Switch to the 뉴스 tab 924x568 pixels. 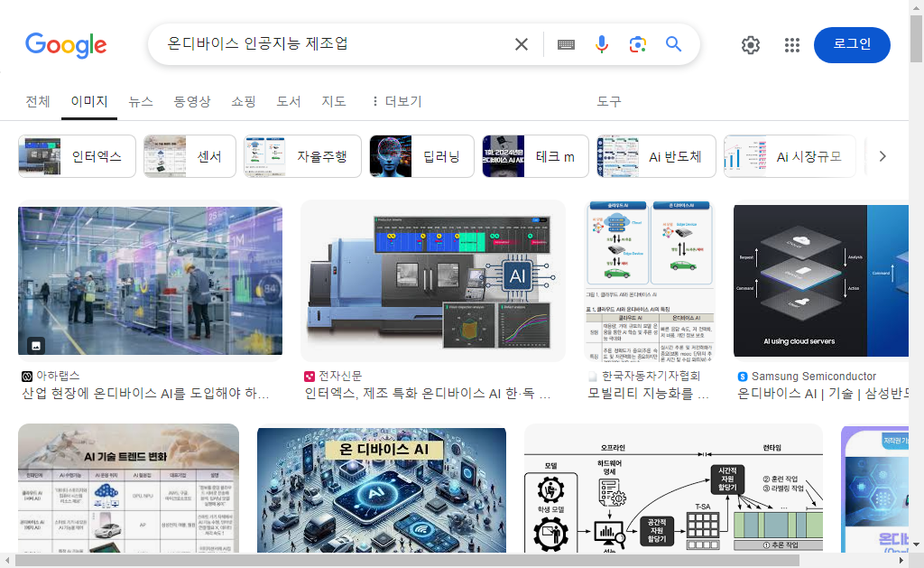(141, 101)
